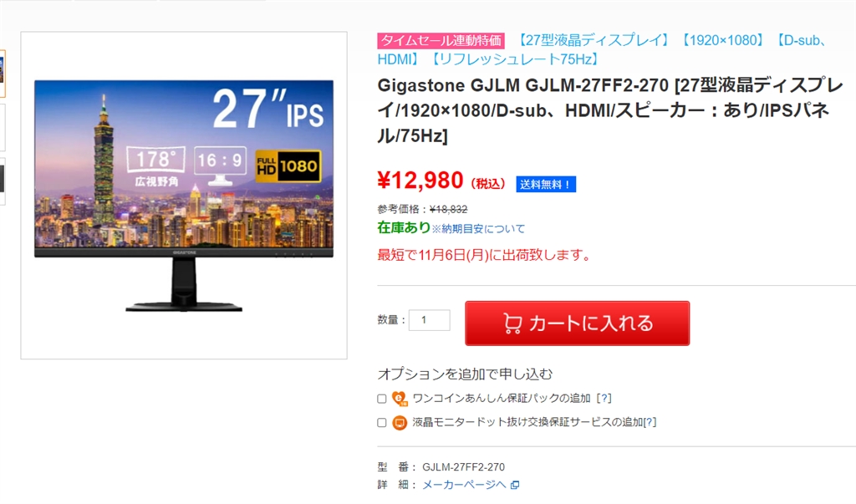Add the item with the カートに入れる button
Viewport: 856px width, 504px height.
click(577, 323)
